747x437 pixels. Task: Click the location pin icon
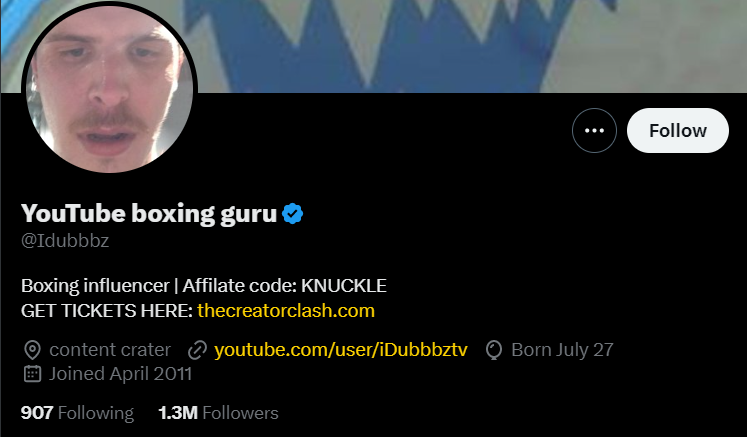pos(32,350)
